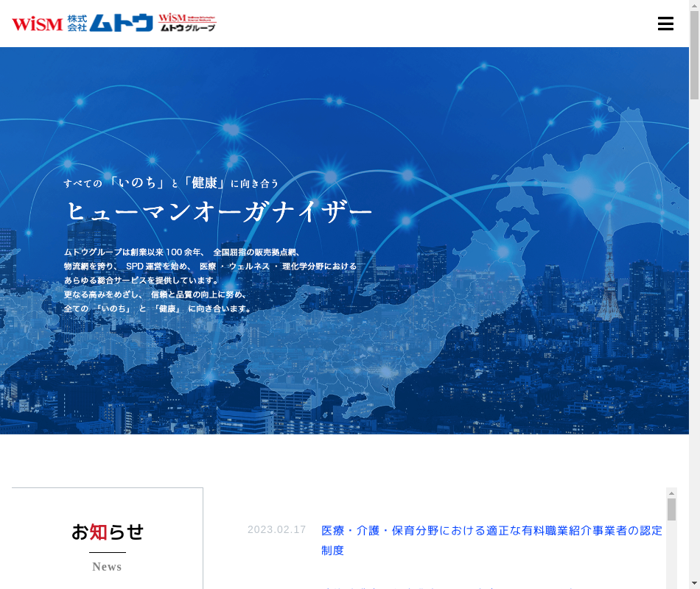Click the WiSM ムトウグループ group logo
700x589 pixels.
pyautogui.click(x=187, y=23)
